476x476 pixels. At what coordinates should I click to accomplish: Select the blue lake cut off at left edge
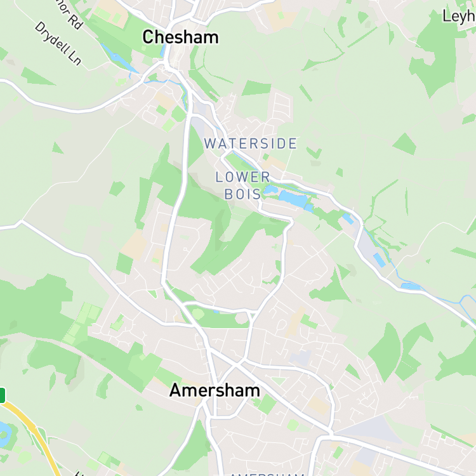5,434
